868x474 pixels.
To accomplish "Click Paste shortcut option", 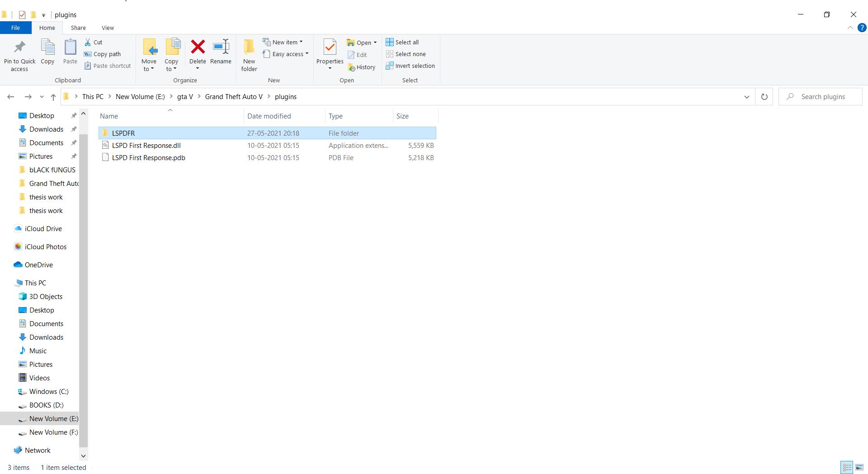I will (108, 66).
